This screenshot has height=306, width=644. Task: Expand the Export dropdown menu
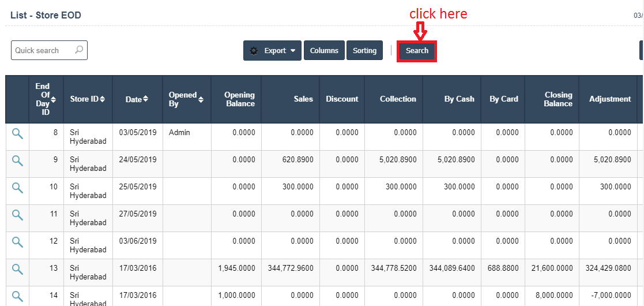pyautogui.click(x=272, y=51)
